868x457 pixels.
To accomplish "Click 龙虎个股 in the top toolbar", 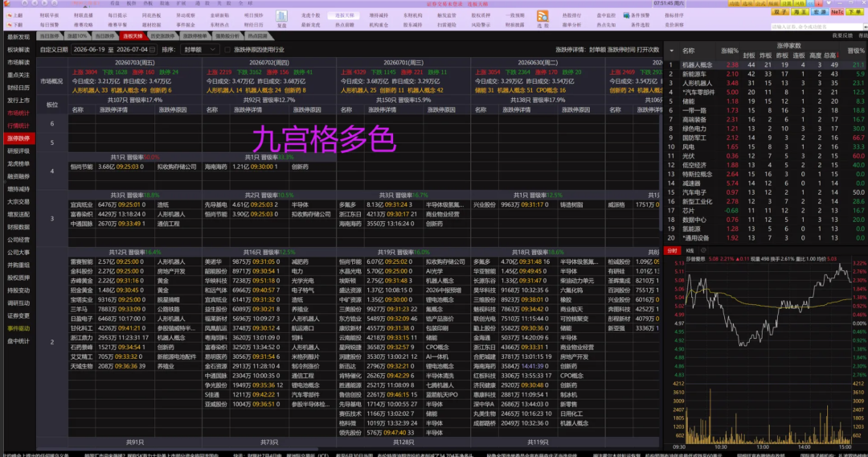I will click(x=310, y=15).
